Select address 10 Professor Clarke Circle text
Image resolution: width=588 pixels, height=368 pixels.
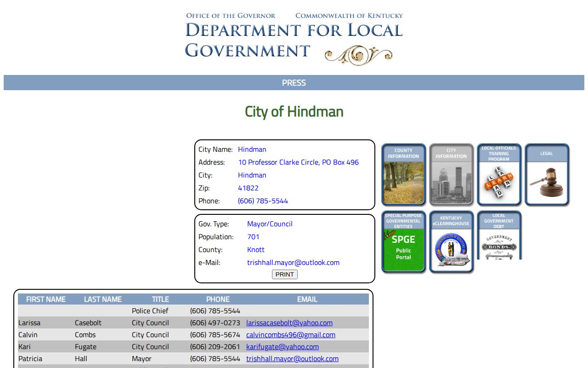pyautogui.click(x=298, y=162)
